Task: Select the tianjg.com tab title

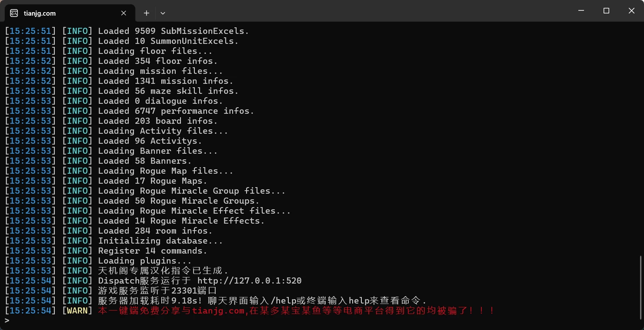Action: [x=40, y=13]
